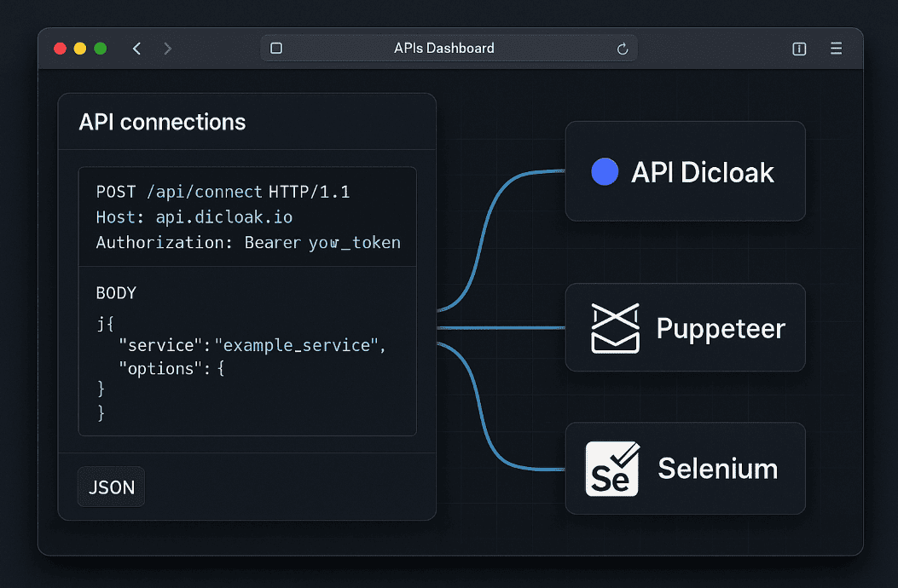
Task: Select the Selenium card title
Action: click(x=717, y=469)
